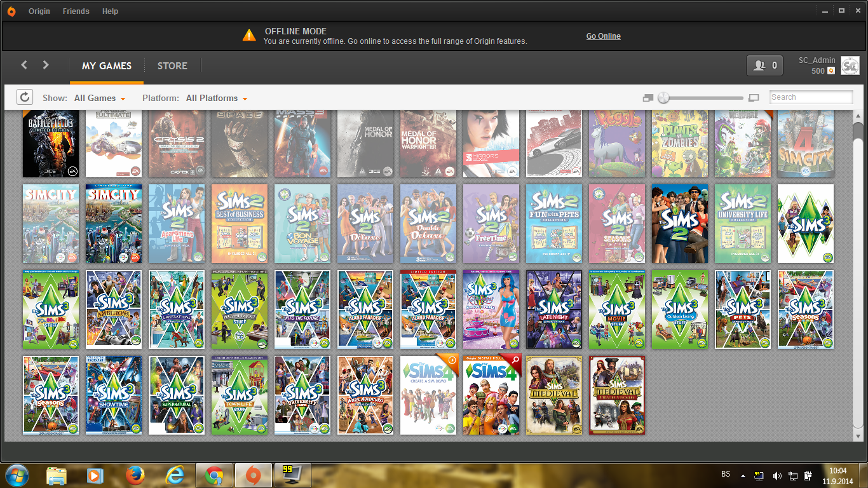The image size is (868, 488).
Task: Open the Origin menu
Action: pyautogui.click(x=39, y=11)
